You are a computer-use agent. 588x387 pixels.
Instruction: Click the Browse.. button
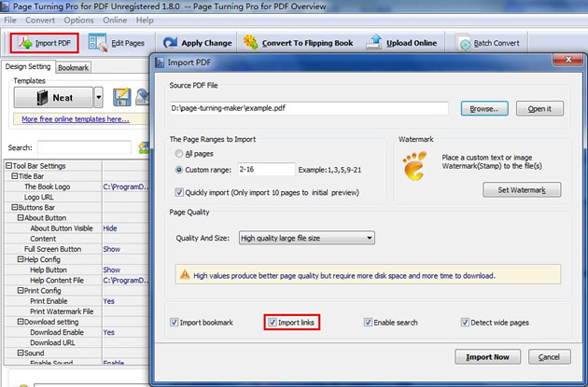484,109
